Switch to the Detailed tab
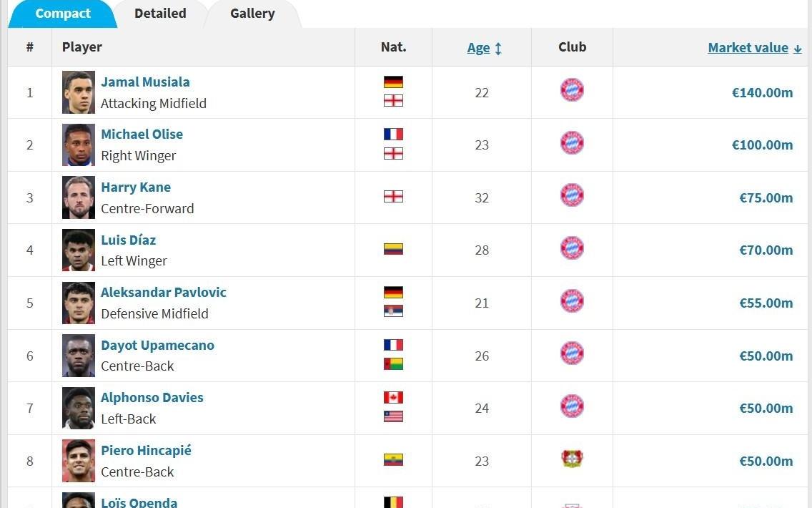 (x=160, y=14)
